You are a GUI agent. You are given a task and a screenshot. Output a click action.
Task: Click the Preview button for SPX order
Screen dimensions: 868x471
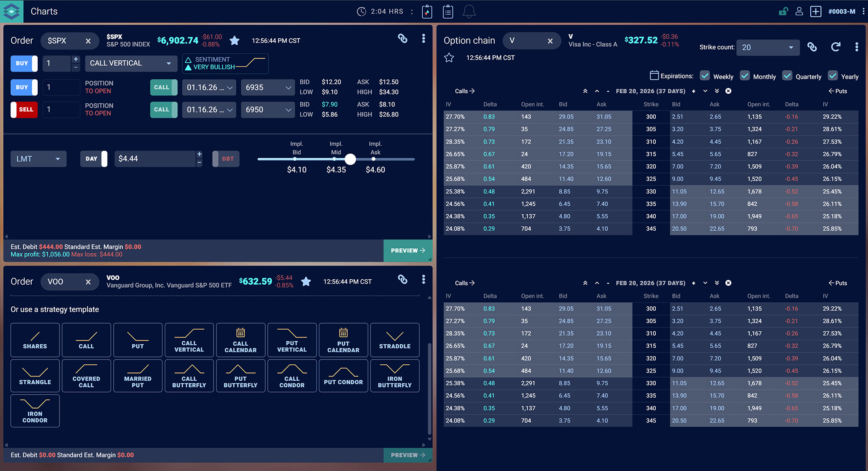408,251
